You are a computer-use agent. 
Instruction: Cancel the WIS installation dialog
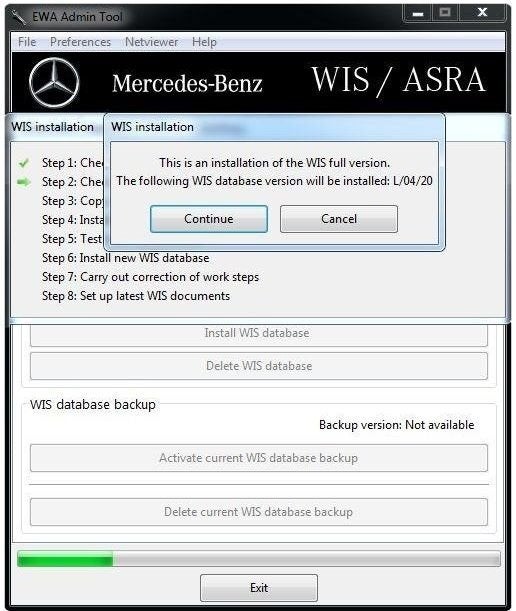[x=339, y=219]
